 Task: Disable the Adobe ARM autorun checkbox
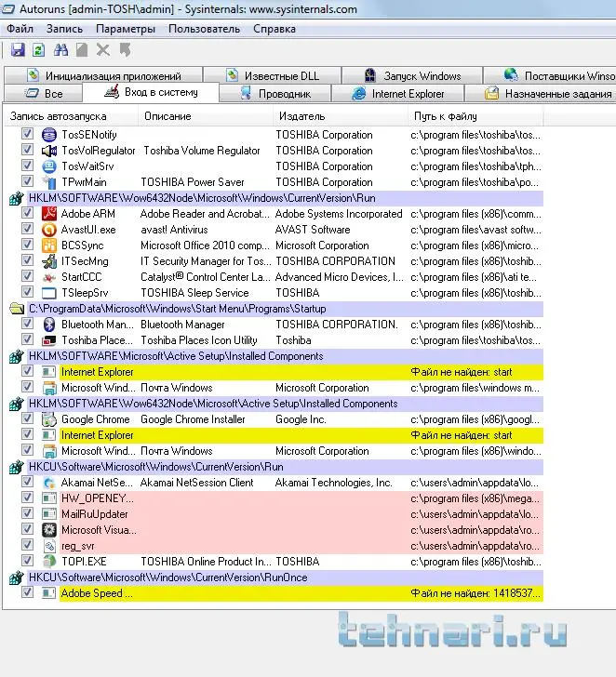27,213
